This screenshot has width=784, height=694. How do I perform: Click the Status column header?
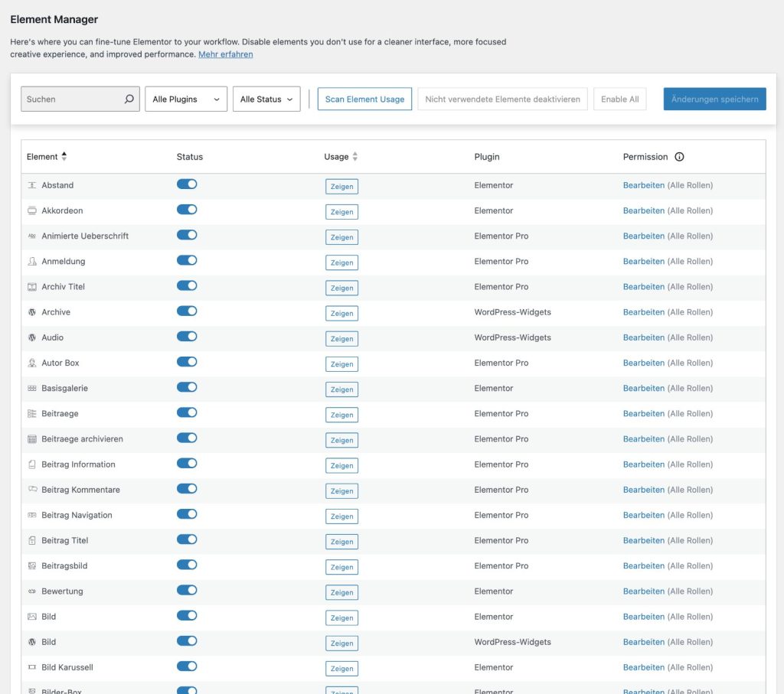(x=190, y=157)
